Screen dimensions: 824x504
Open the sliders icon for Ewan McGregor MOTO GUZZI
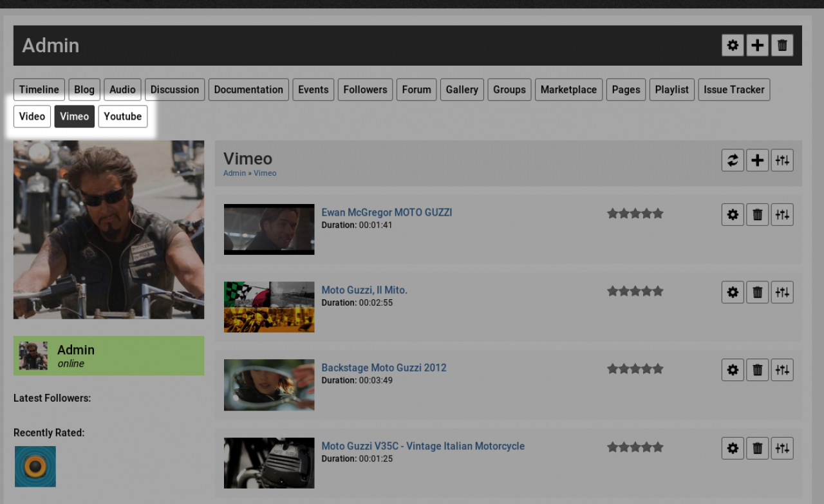(782, 214)
